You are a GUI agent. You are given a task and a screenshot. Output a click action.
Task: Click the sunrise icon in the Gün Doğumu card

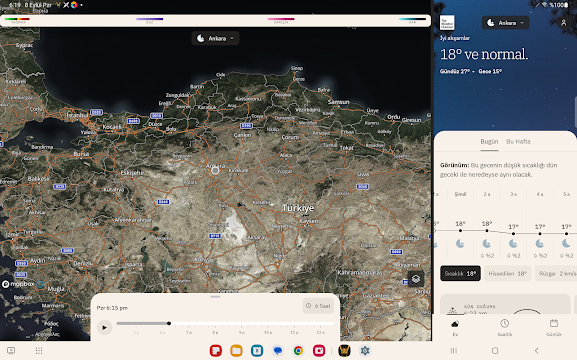[x=453, y=311]
